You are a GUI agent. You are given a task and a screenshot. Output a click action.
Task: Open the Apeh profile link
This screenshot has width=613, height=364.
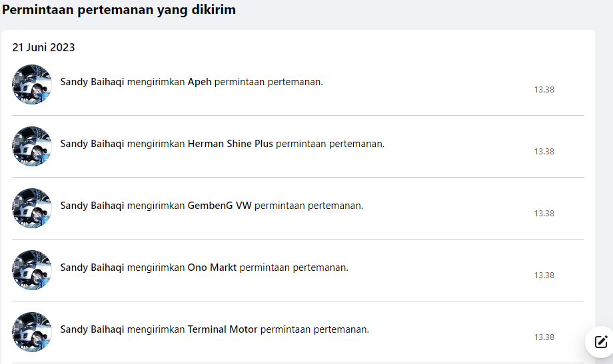coord(199,82)
